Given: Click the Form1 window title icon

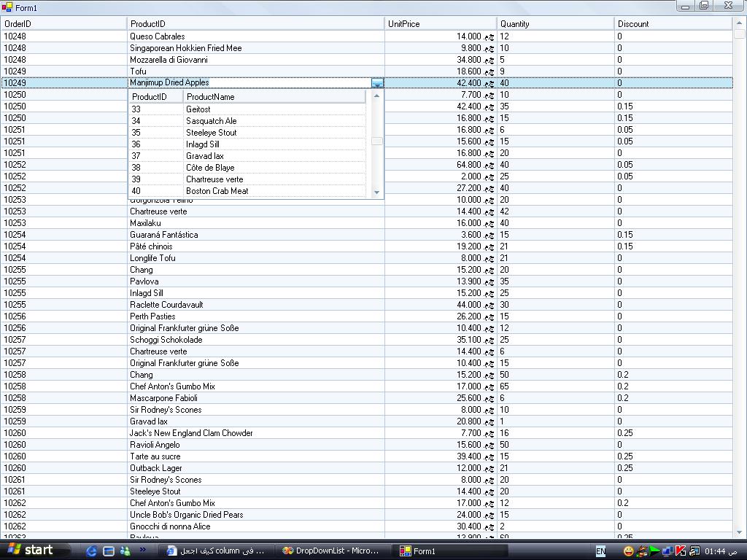Looking at the screenshot, I should [x=7, y=7].
